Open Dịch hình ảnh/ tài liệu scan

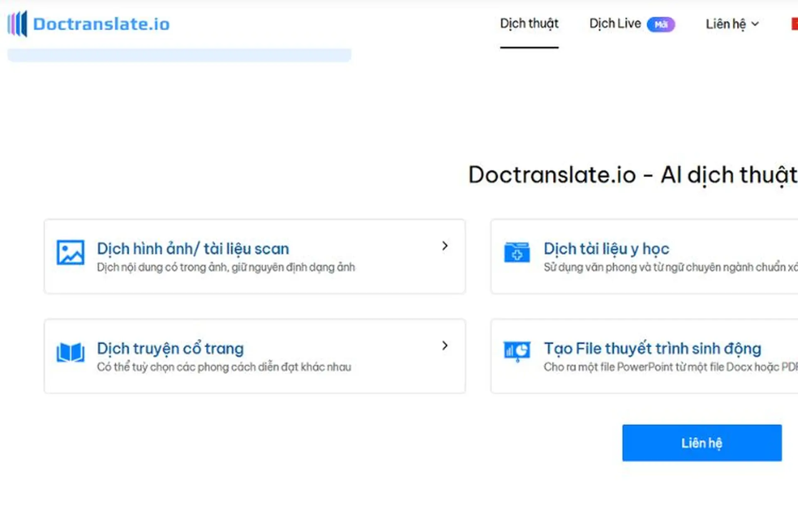193,248
